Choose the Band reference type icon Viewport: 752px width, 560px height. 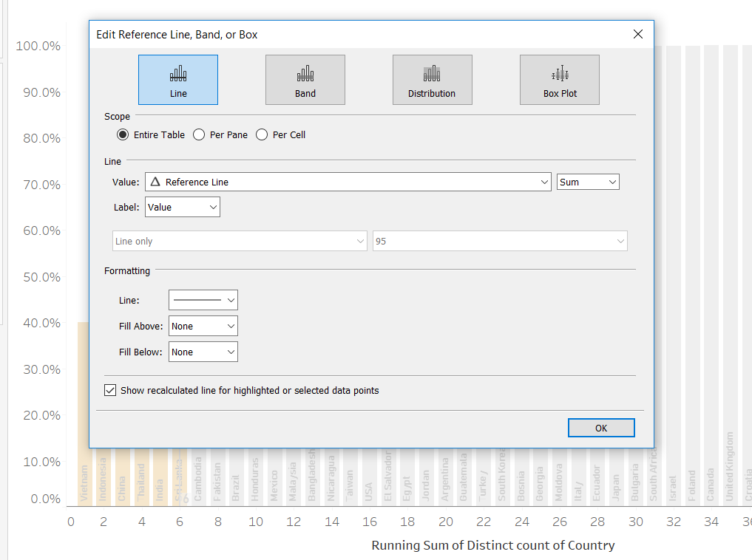point(305,80)
